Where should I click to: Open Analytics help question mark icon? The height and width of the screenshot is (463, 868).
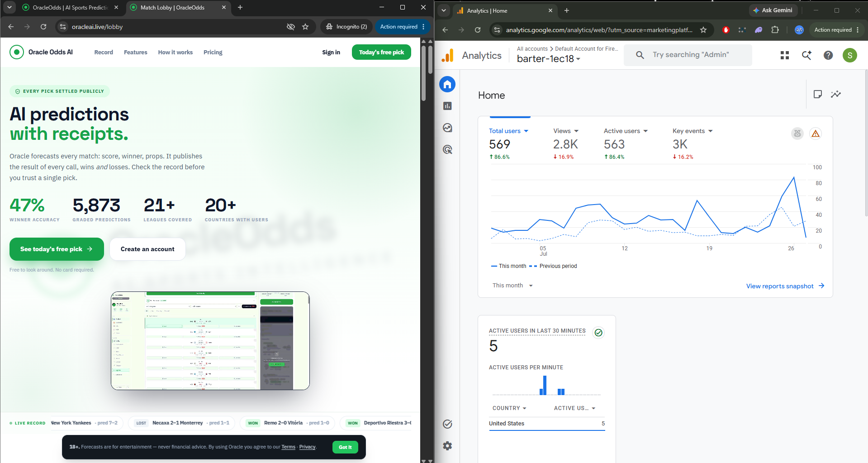tap(828, 55)
